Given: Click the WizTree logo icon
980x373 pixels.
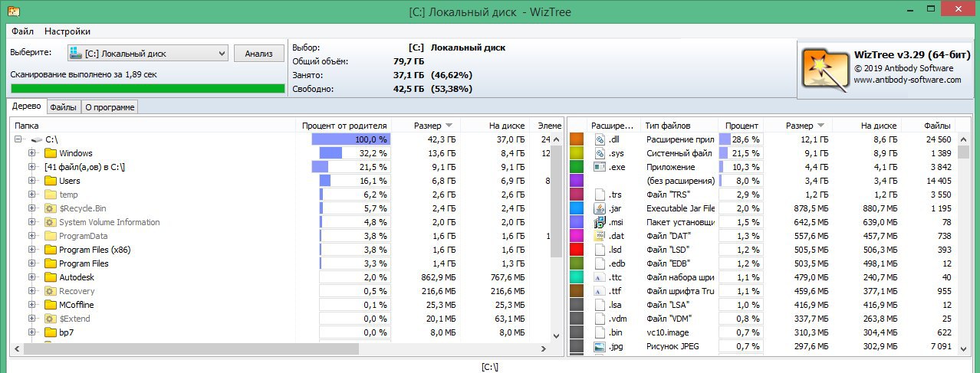Looking at the screenshot, I should click(x=826, y=70).
